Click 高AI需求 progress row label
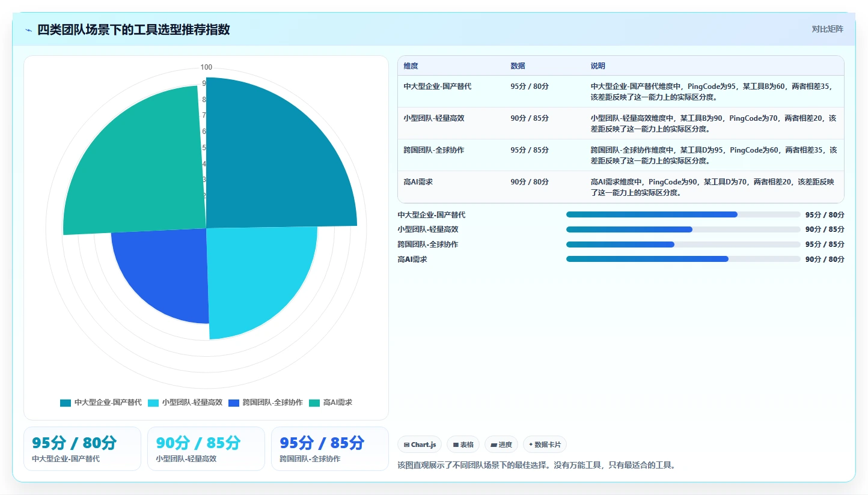This screenshot has height=495, width=868. (x=412, y=260)
